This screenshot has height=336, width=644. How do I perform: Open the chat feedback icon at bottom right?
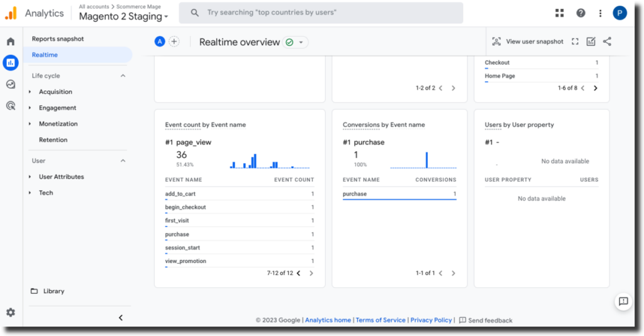click(x=623, y=301)
